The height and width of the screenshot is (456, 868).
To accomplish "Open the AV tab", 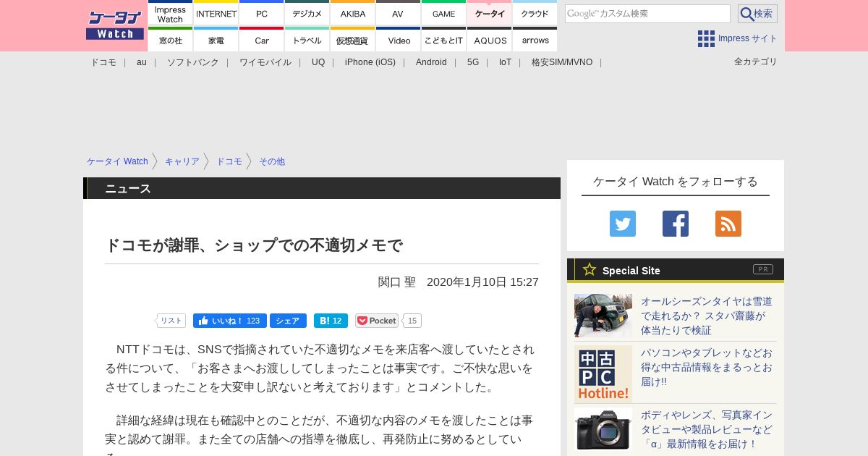I will [x=399, y=14].
